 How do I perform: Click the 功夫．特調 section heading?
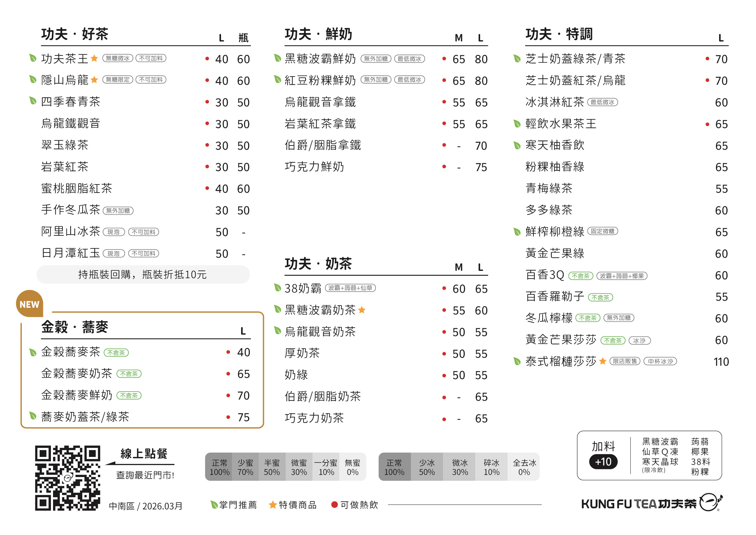click(x=559, y=34)
